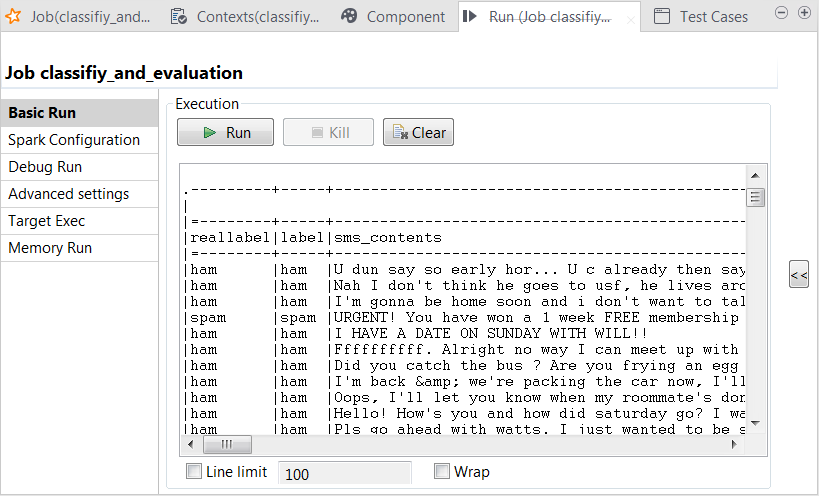Collapse the side panel with << button
The image size is (819, 496).
point(799,275)
